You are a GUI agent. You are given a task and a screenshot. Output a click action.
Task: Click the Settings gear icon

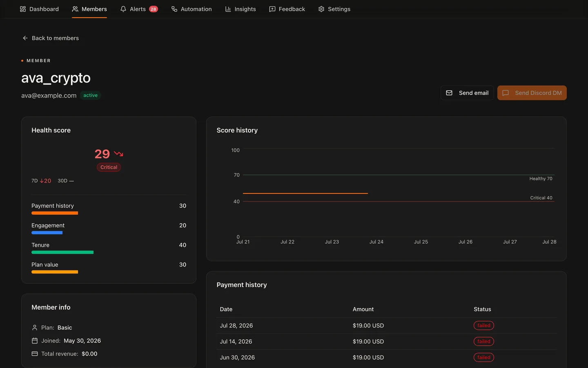coord(321,9)
